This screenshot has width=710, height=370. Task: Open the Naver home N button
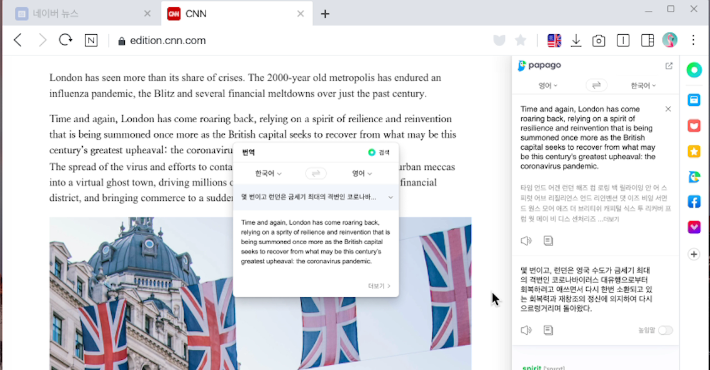click(91, 41)
